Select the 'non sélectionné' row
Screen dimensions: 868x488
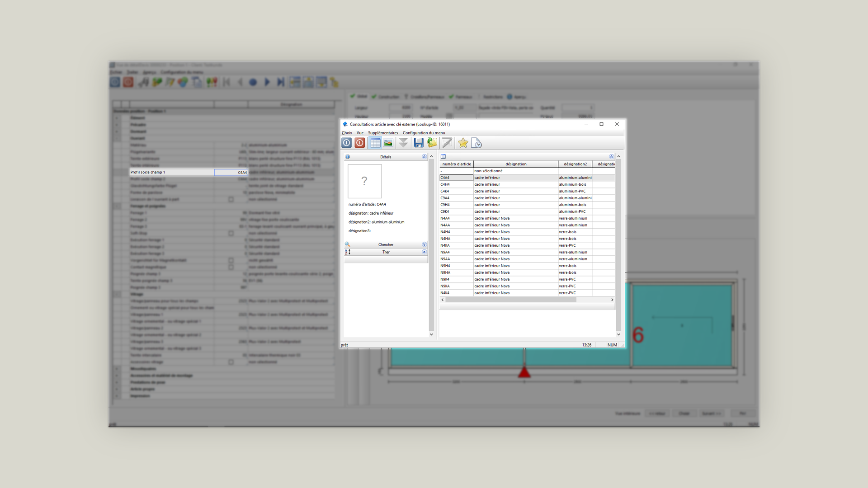tap(527, 171)
